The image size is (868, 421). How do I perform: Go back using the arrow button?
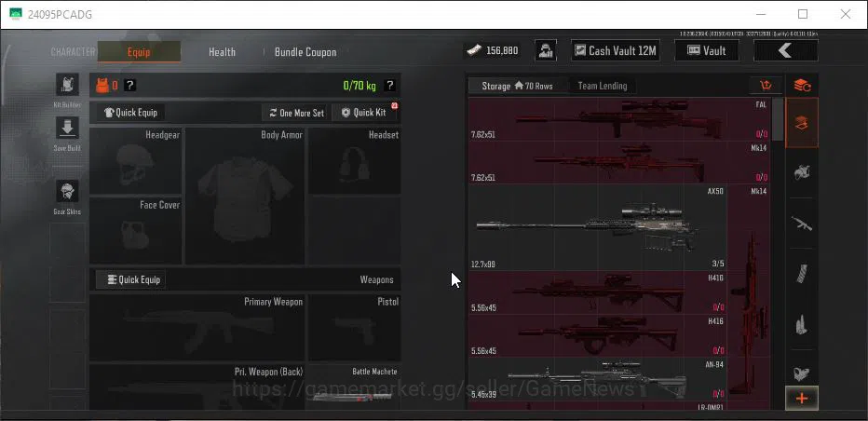tap(785, 50)
